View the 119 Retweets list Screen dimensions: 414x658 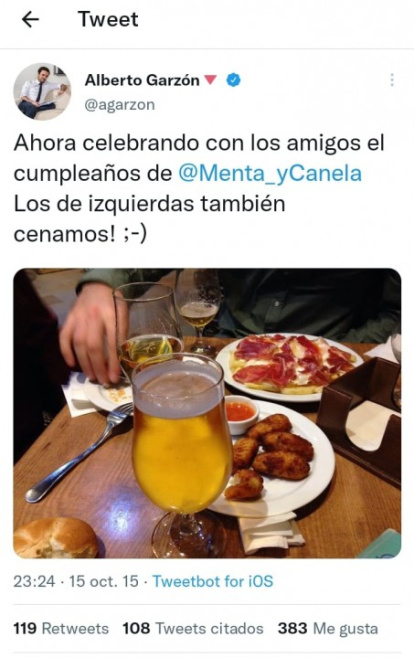coord(61,629)
